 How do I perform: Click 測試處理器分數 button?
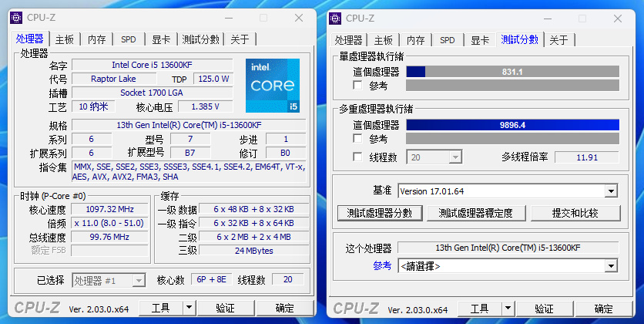(x=380, y=213)
